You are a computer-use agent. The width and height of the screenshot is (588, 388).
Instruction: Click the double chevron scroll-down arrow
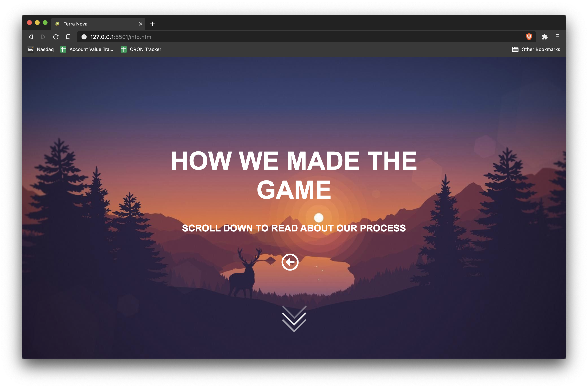click(294, 319)
